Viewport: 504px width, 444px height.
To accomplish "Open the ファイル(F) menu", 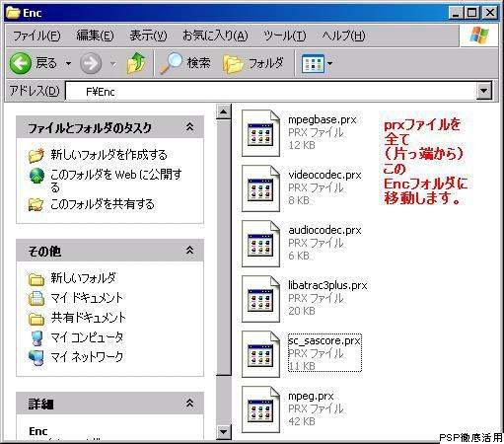I will point(36,36).
